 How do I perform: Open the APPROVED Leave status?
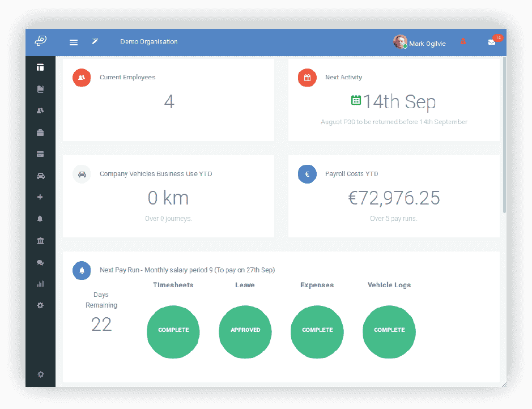[x=245, y=332]
